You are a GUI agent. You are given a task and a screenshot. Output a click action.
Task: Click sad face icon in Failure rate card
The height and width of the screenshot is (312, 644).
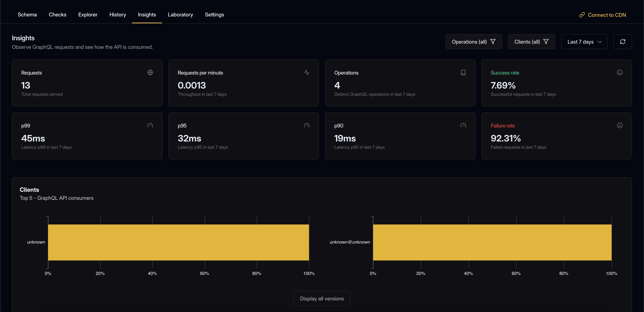click(x=620, y=125)
